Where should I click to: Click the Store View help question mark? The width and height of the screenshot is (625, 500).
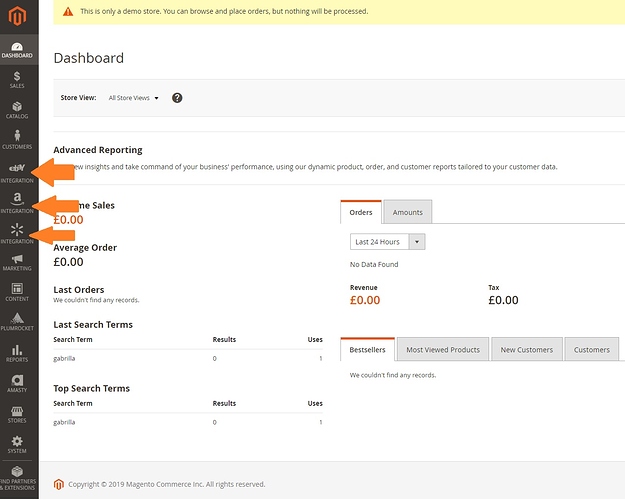[177, 98]
